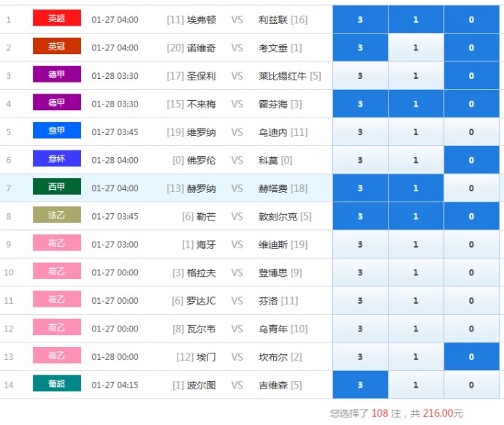Click the 意杯 league tag

[x=56, y=159]
